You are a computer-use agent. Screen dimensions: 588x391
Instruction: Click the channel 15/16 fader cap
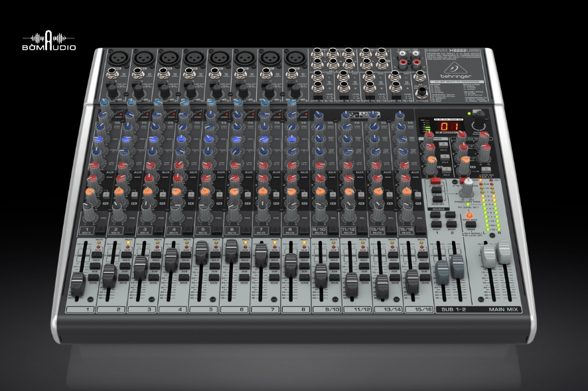(x=411, y=281)
